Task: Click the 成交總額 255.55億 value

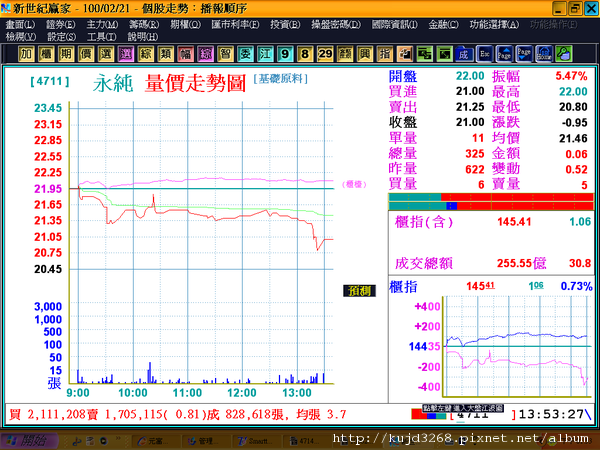Action: tap(521, 263)
